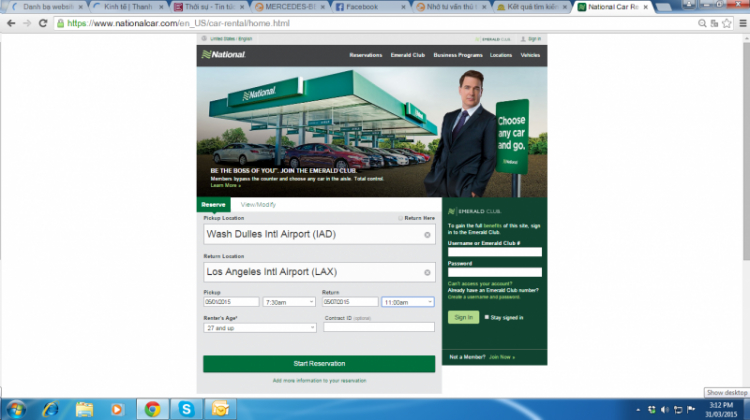Image resolution: width=750 pixels, height=420 pixels.
Task: Go back with the browser back arrow
Action: [x=11, y=23]
